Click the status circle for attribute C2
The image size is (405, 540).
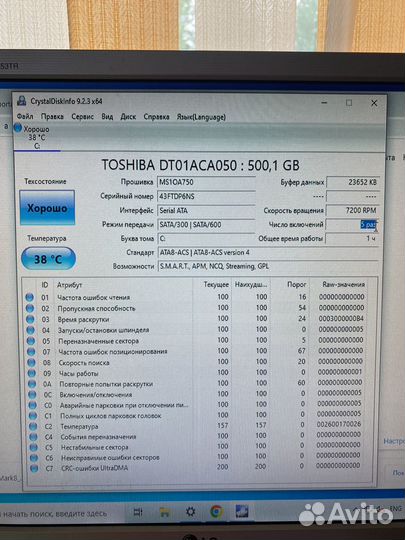33,426
